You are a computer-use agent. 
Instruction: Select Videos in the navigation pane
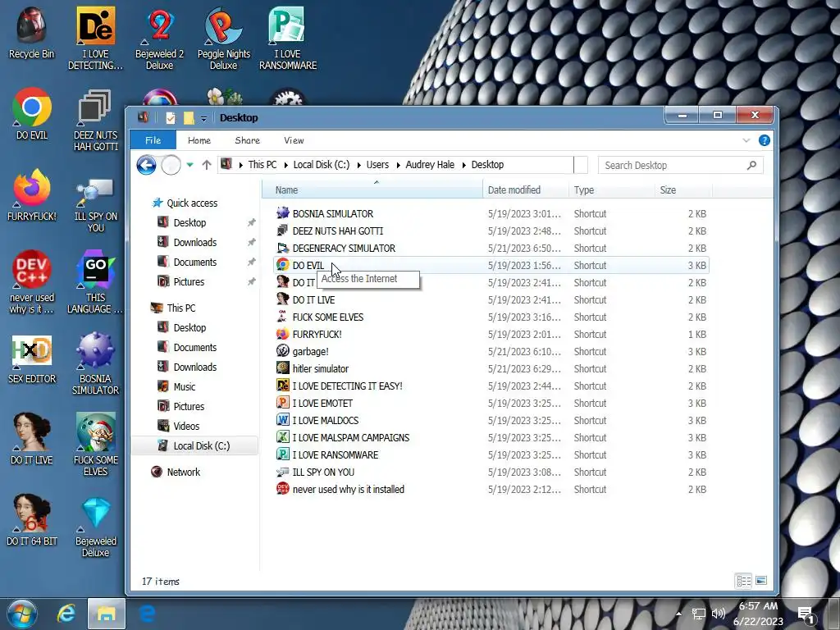[179, 427]
